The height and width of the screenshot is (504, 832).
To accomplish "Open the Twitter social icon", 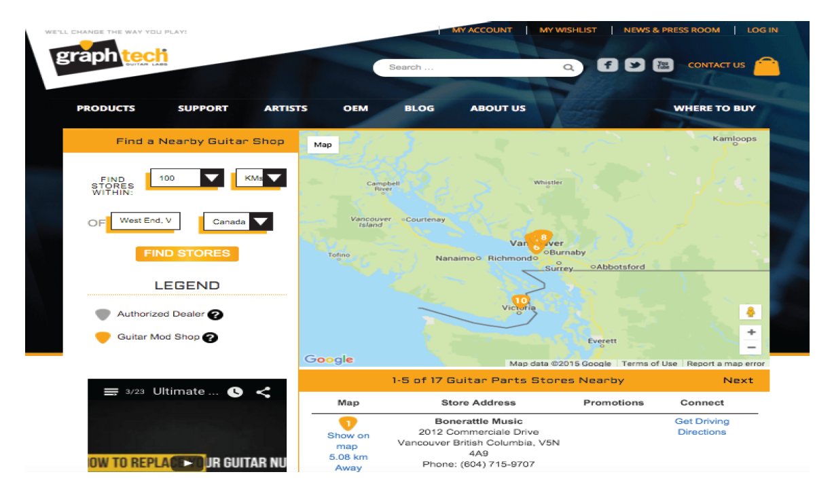I will click(x=634, y=65).
